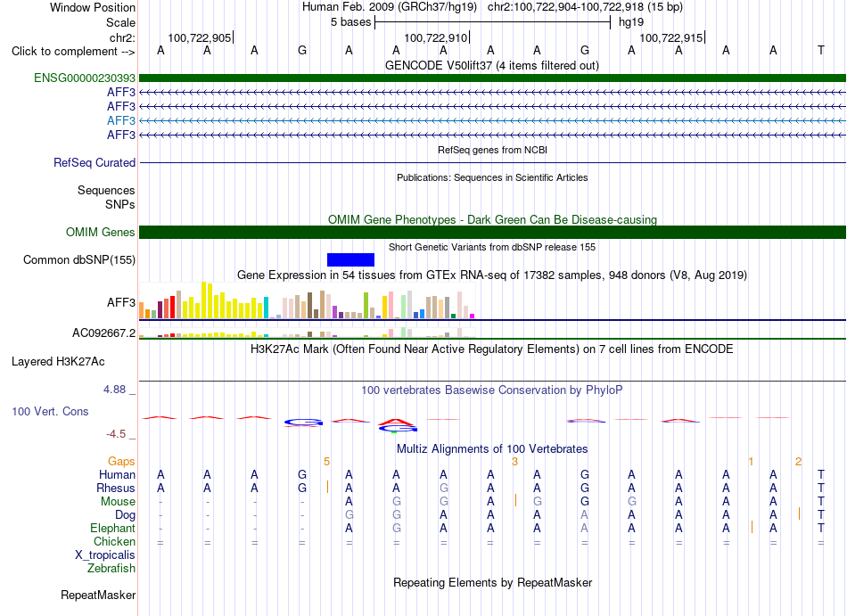Viewport: 847px width, 616px height.
Task: Click the AFF3 GTEx expression bar chart
Action: [x=307, y=300]
